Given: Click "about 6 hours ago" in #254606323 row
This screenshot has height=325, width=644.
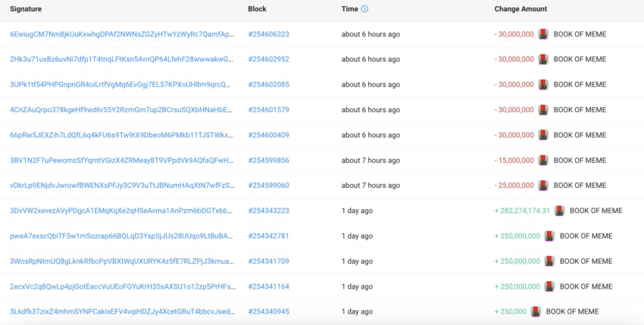Looking at the screenshot, I should pyautogui.click(x=370, y=34).
